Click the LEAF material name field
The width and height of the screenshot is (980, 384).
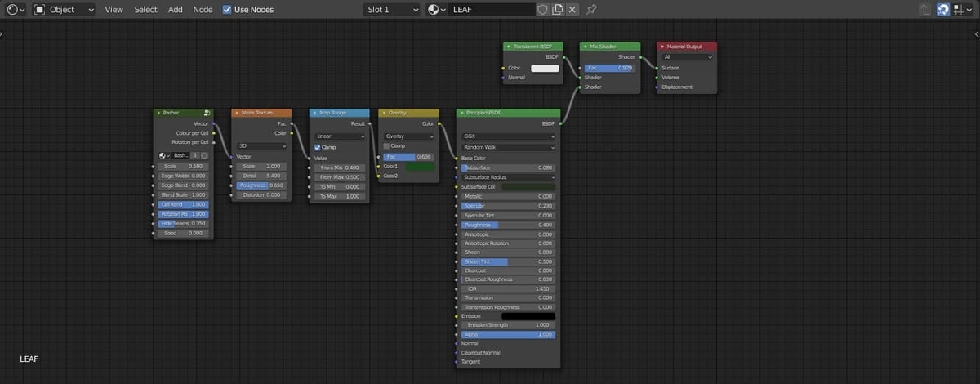point(492,9)
